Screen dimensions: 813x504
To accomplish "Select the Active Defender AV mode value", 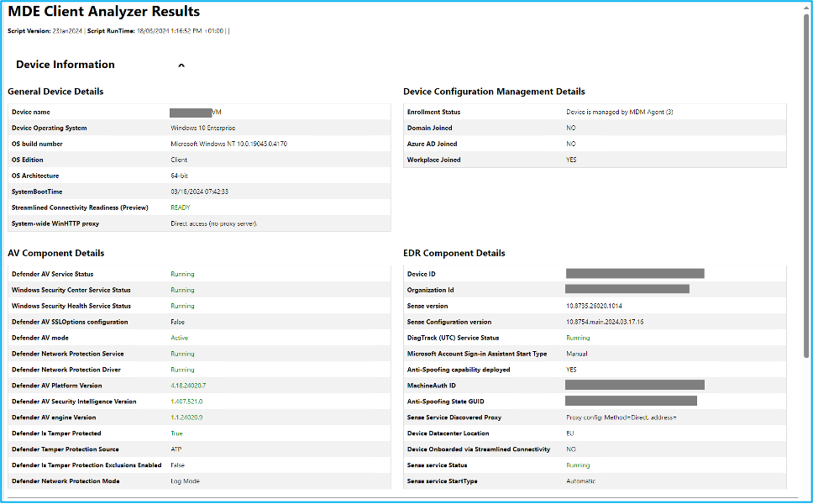I will [x=179, y=338].
